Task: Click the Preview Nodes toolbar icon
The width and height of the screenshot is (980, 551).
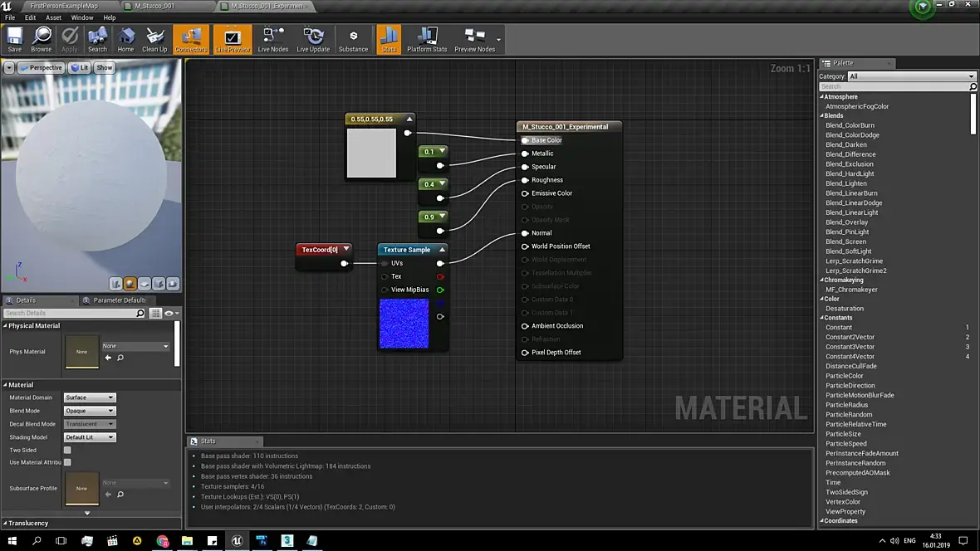Action: tap(475, 39)
